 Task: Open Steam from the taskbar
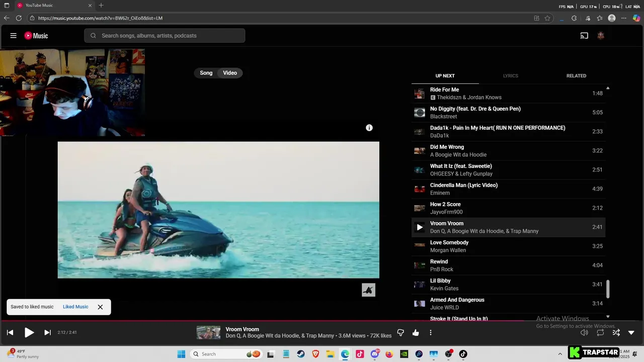tap(300, 354)
